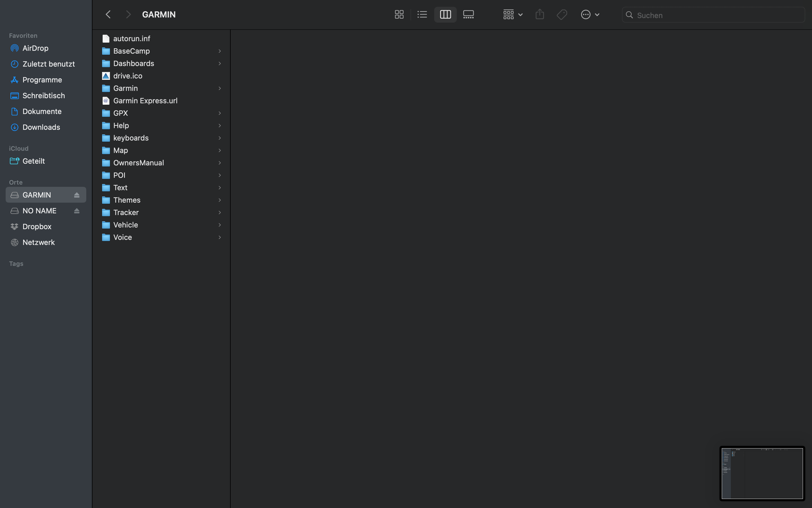Click the Tags section header

[16, 264]
